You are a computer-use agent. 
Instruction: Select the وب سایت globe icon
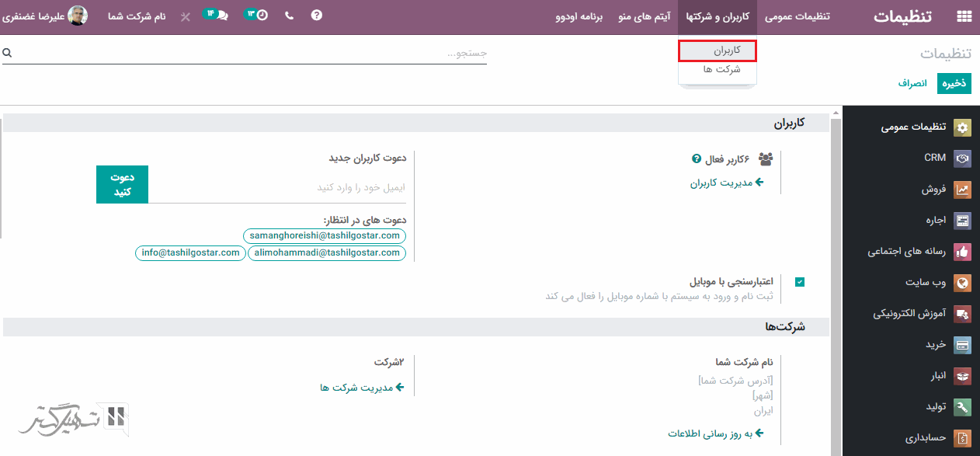pyautogui.click(x=963, y=283)
